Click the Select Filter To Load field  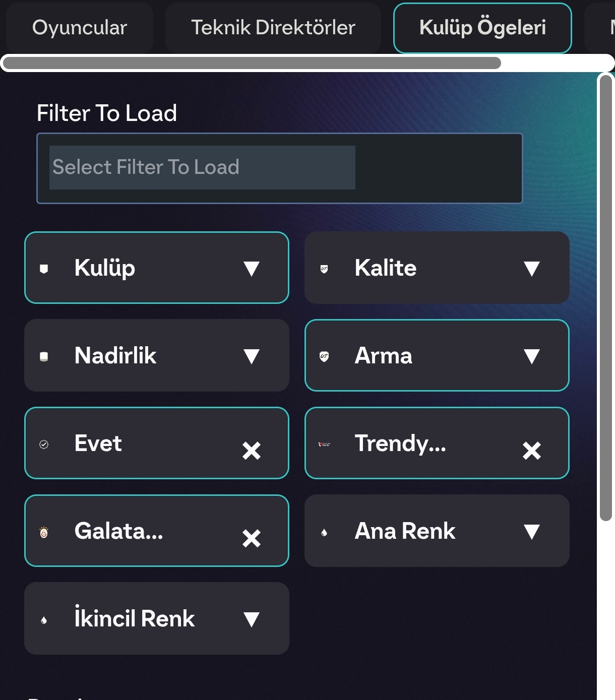tap(279, 168)
